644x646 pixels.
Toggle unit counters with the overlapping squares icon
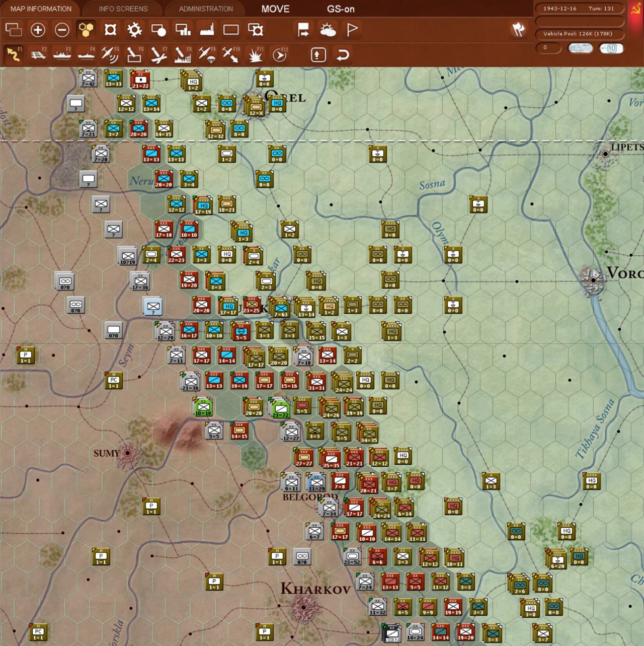[x=14, y=30]
